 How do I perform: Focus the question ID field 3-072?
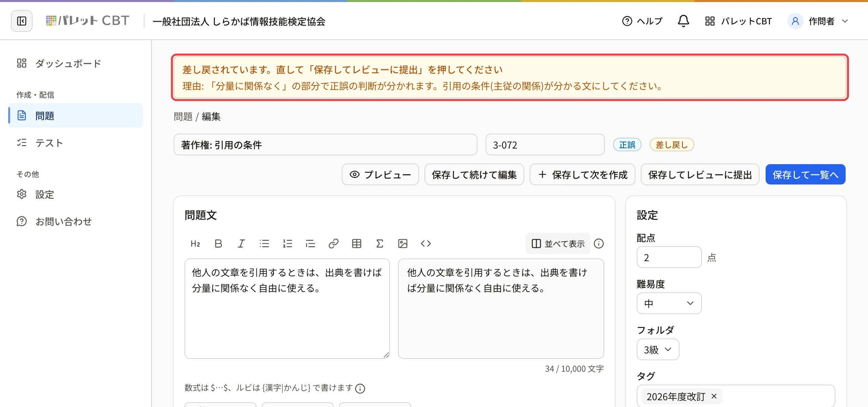(545, 145)
